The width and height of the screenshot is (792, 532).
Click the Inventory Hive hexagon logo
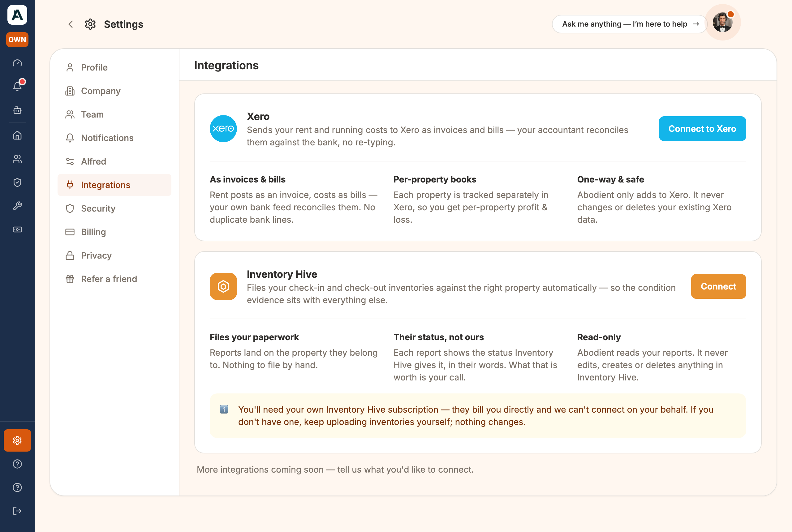[223, 286]
